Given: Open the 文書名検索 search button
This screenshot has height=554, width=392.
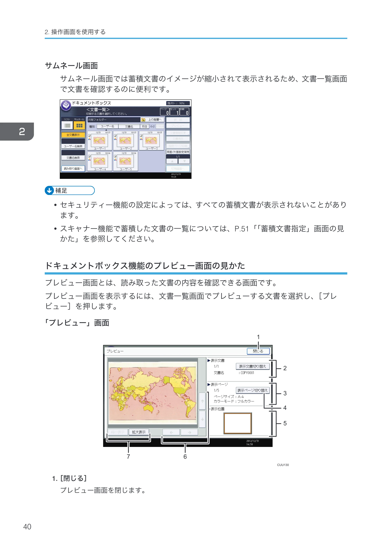Looking at the screenshot, I should [x=73, y=158].
